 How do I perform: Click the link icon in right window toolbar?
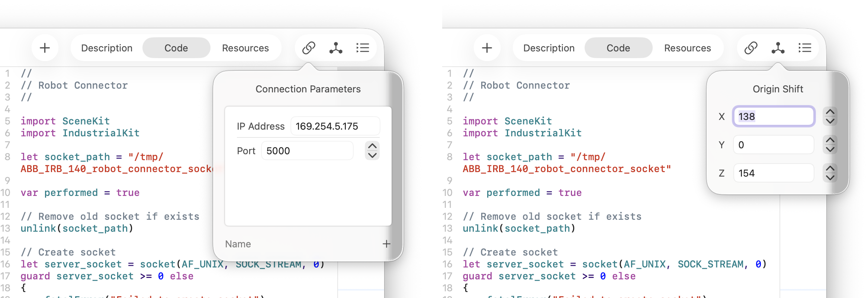pyautogui.click(x=751, y=48)
